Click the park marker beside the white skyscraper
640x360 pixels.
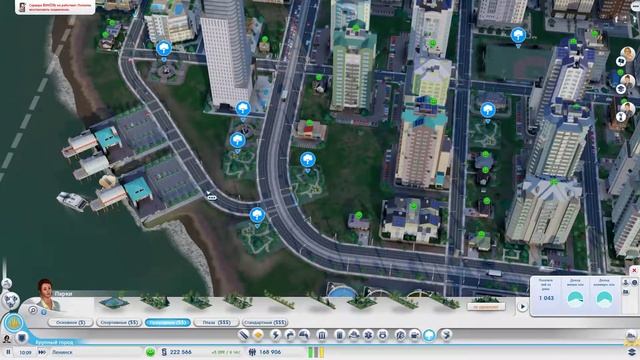[x=243, y=109]
